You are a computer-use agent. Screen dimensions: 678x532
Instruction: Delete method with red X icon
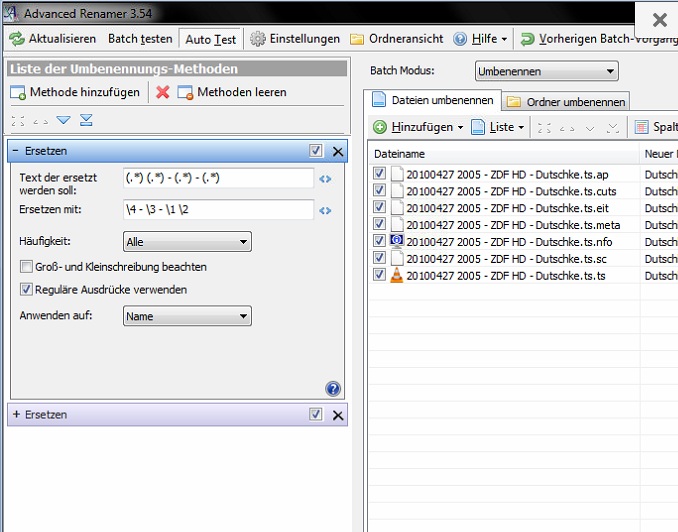(x=163, y=92)
